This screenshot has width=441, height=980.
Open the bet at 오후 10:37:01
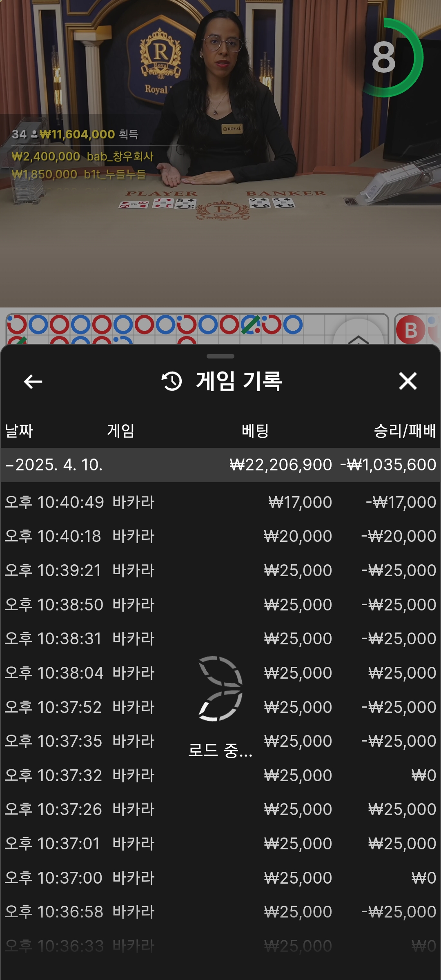tap(220, 844)
